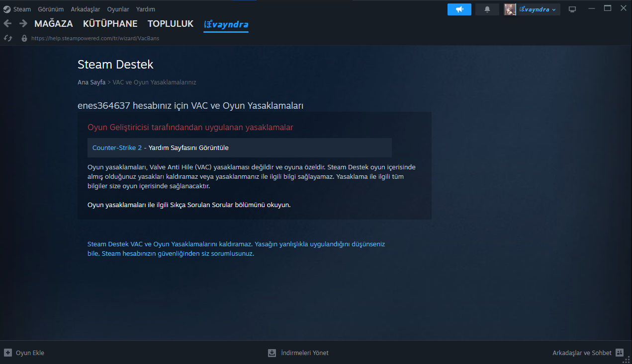Open the vayndra profile tab
Screen dimensions: 632x364
point(226,24)
